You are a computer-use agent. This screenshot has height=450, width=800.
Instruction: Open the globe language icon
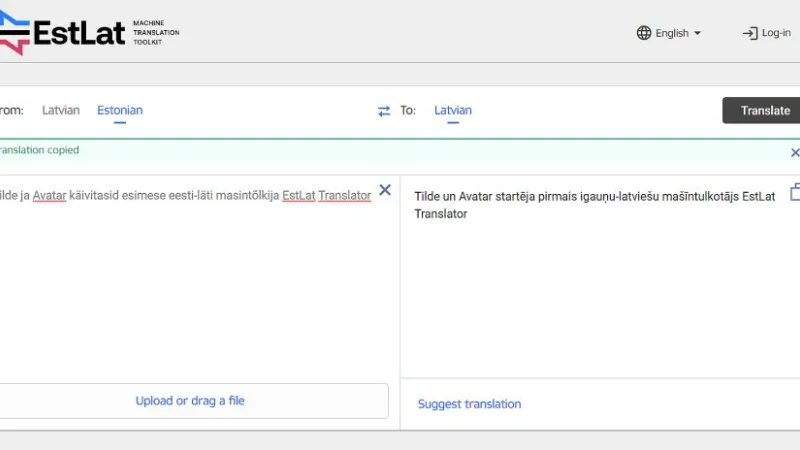pos(644,33)
